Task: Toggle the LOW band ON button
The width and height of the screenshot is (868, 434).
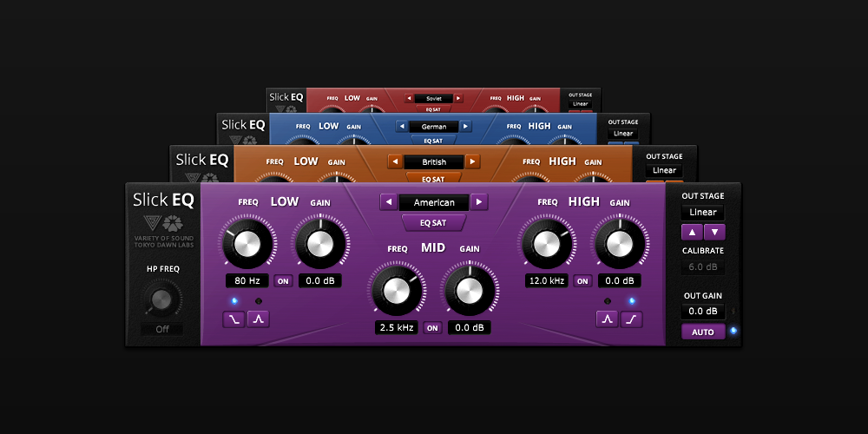Action: point(283,281)
